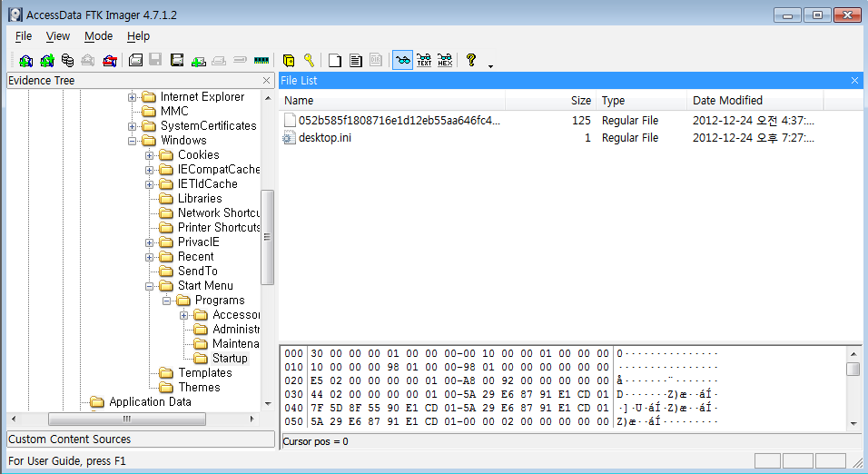Image resolution: width=868 pixels, height=474 pixels.
Task: Select the Printer Shortcuts folder
Action: tap(219, 227)
